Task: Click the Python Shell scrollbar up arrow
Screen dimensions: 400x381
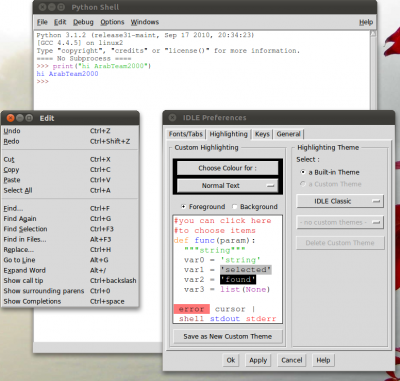Action: (x=373, y=33)
